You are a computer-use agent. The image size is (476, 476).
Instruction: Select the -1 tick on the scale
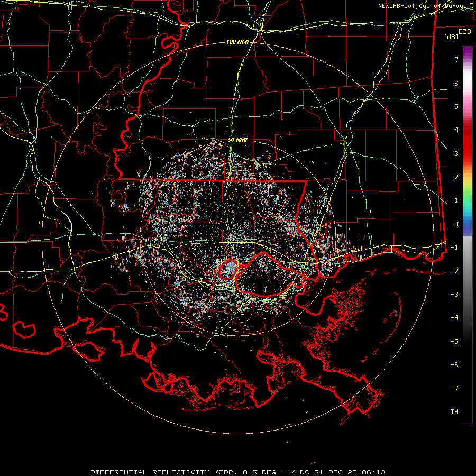point(454,248)
